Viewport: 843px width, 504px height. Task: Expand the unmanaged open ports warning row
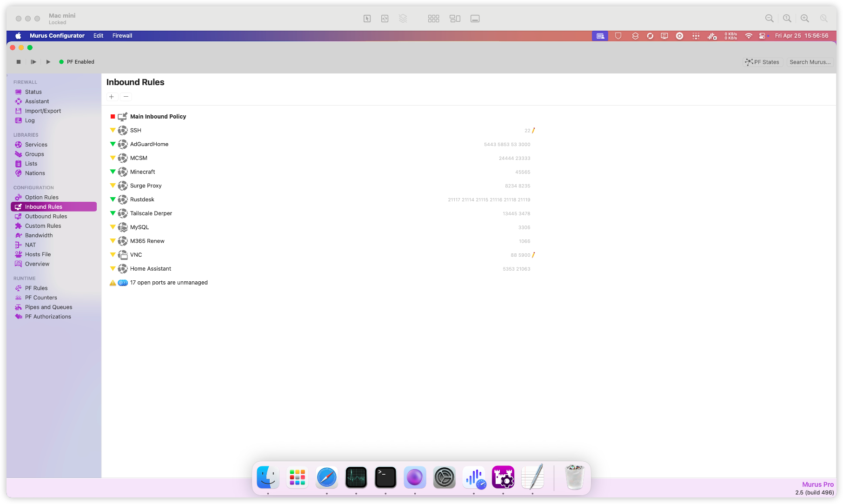pos(169,283)
